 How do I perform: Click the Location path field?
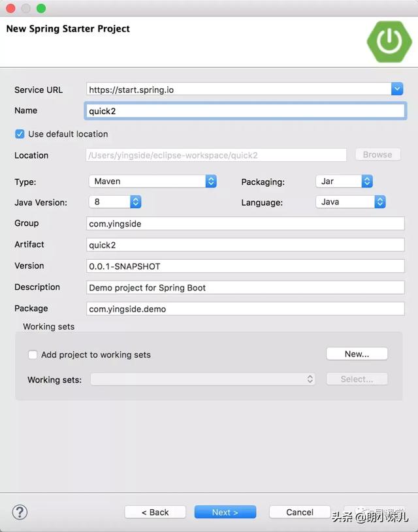click(x=216, y=155)
